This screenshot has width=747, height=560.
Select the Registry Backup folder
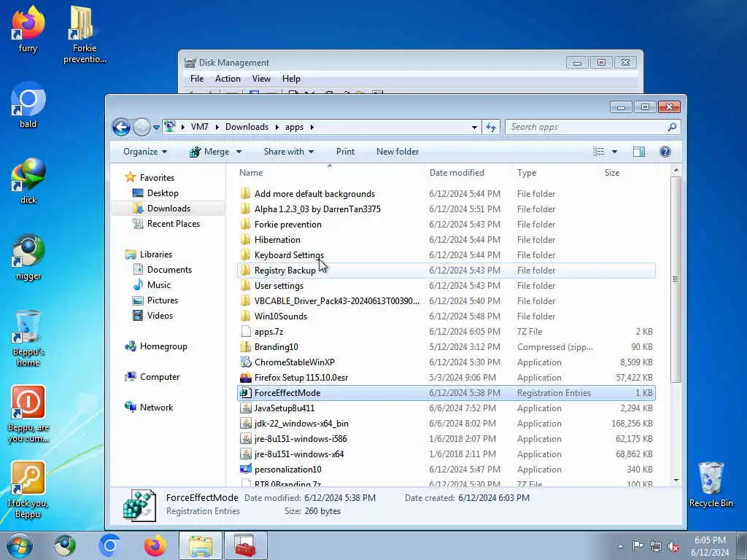(x=285, y=271)
